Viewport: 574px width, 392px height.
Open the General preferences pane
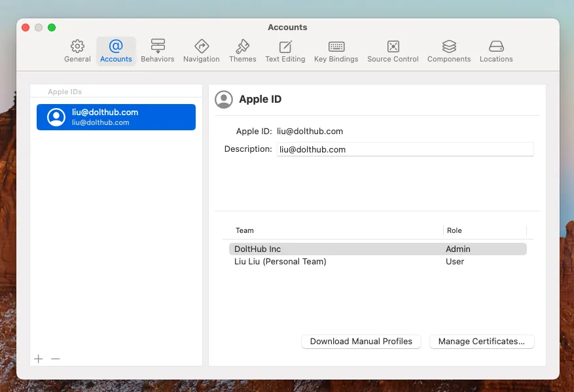77,50
